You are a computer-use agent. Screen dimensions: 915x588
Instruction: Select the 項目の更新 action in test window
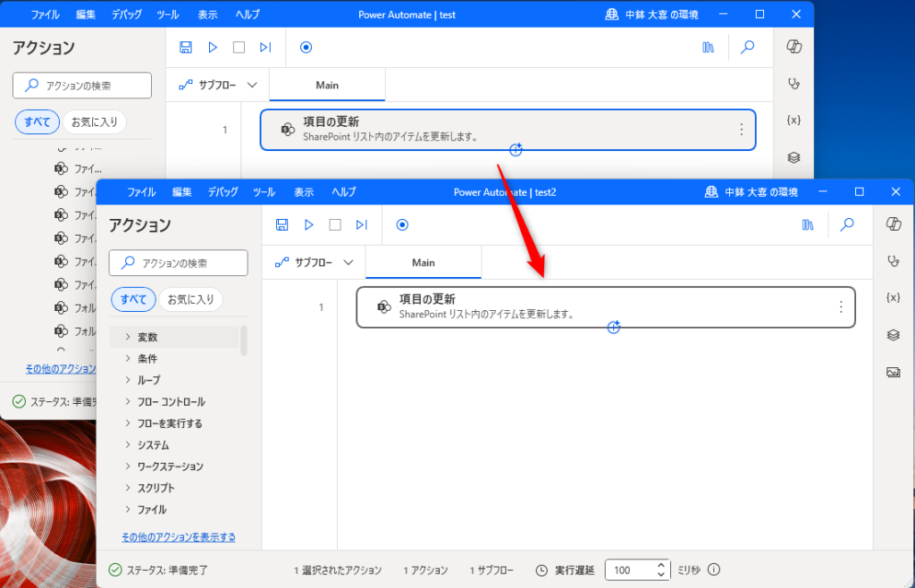tap(508, 130)
